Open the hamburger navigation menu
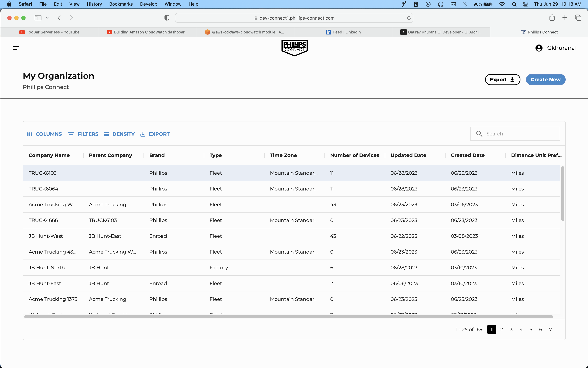 [16, 48]
